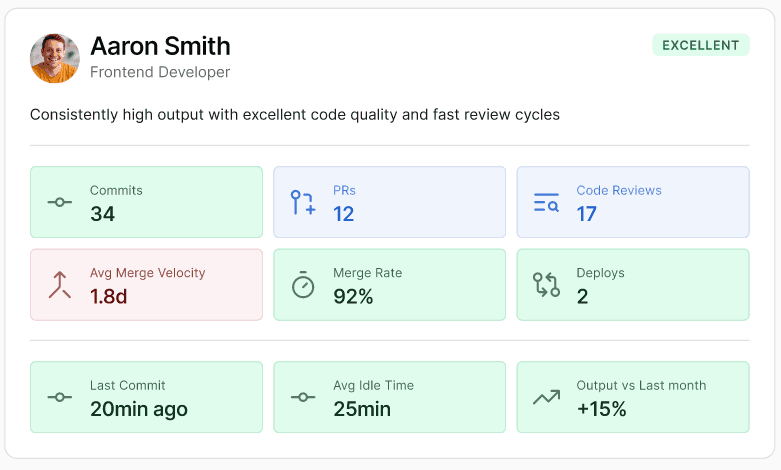Click the PRs value '12'
The height and width of the screenshot is (470, 781).
click(344, 214)
